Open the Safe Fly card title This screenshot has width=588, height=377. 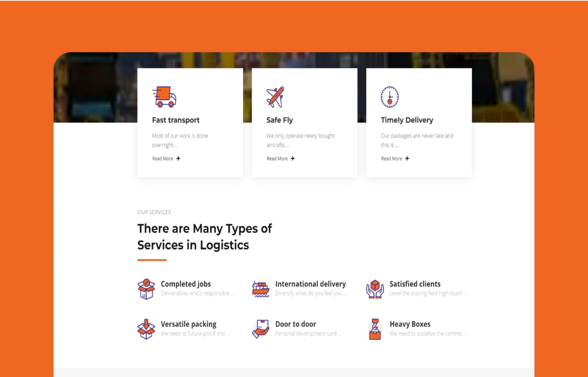point(280,120)
